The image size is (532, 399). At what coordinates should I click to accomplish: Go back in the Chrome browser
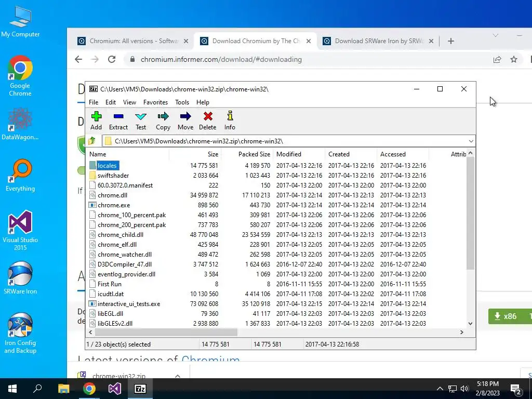[x=78, y=59]
